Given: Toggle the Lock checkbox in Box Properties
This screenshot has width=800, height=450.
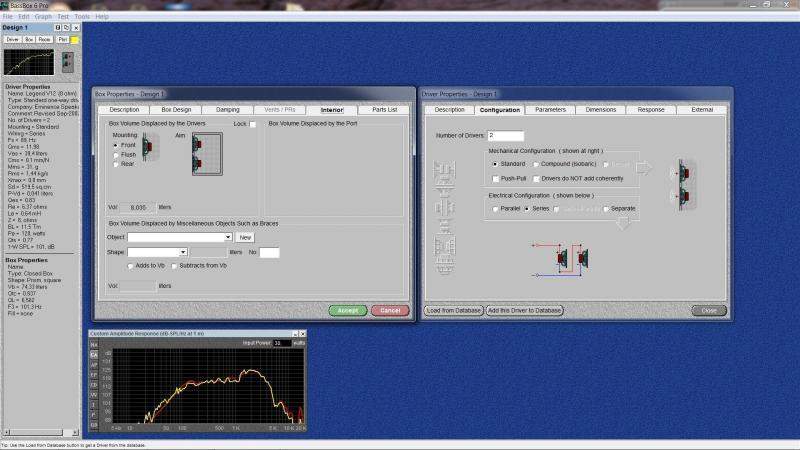Looking at the screenshot, I should 252,124.
